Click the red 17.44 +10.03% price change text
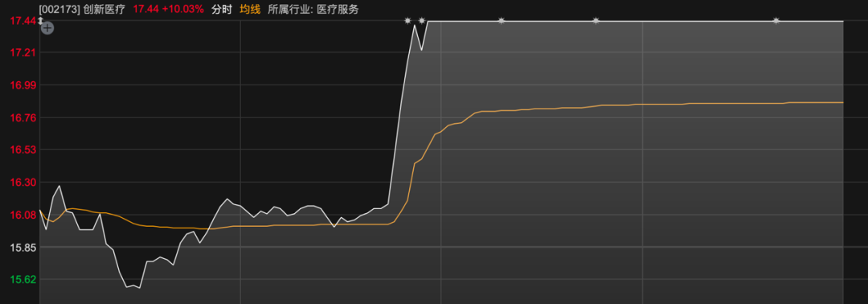Viewport: 868px width, 304px height. click(x=168, y=9)
